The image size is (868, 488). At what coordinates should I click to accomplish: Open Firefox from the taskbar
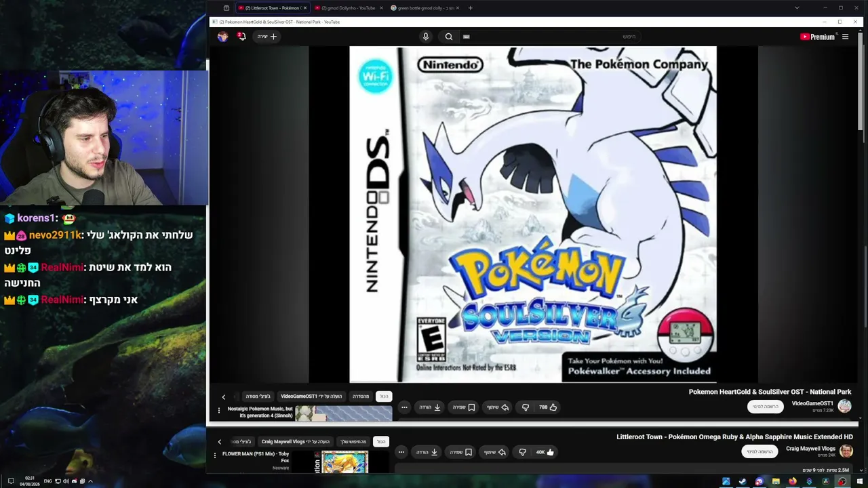tap(792, 482)
